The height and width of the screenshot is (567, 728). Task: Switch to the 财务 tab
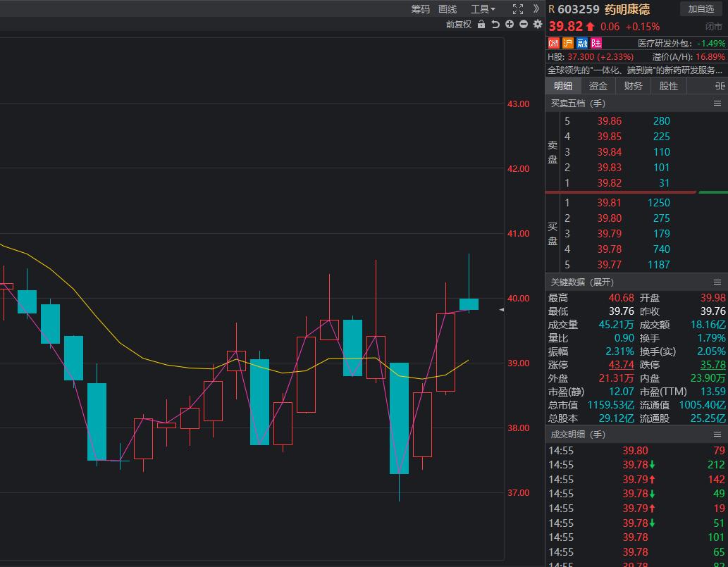coord(634,86)
